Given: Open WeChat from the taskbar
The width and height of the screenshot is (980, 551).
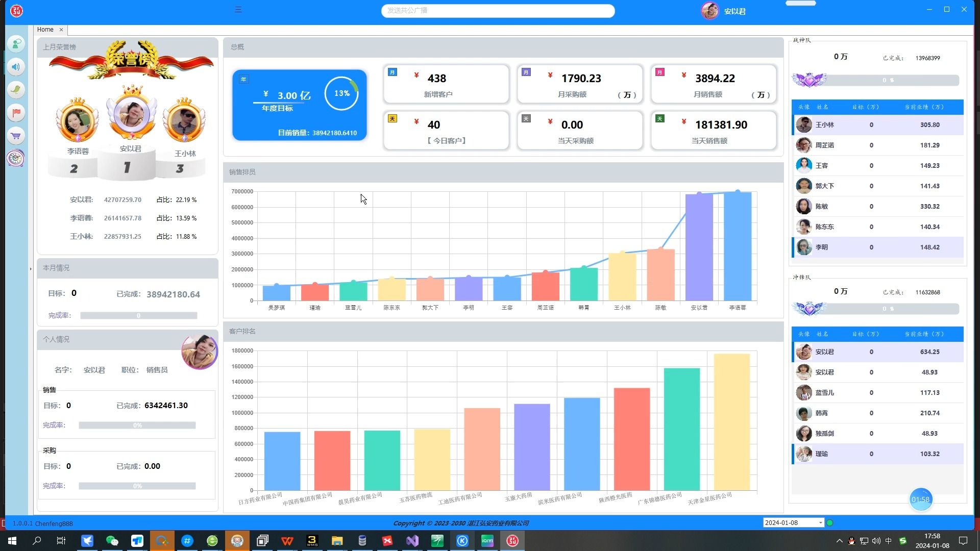Looking at the screenshot, I should coord(112,541).
